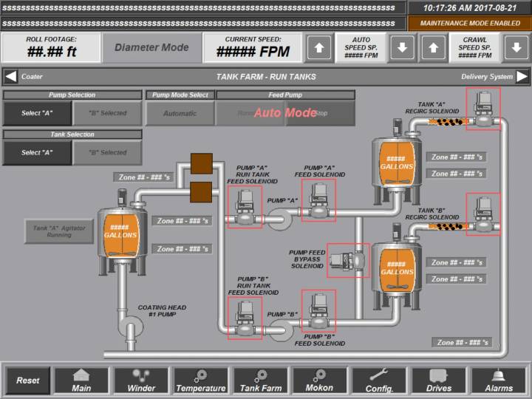Decrease Crawl Speed SP with down arrow
The width and height of the screenshot is (532, 399).
pos(516,48)
